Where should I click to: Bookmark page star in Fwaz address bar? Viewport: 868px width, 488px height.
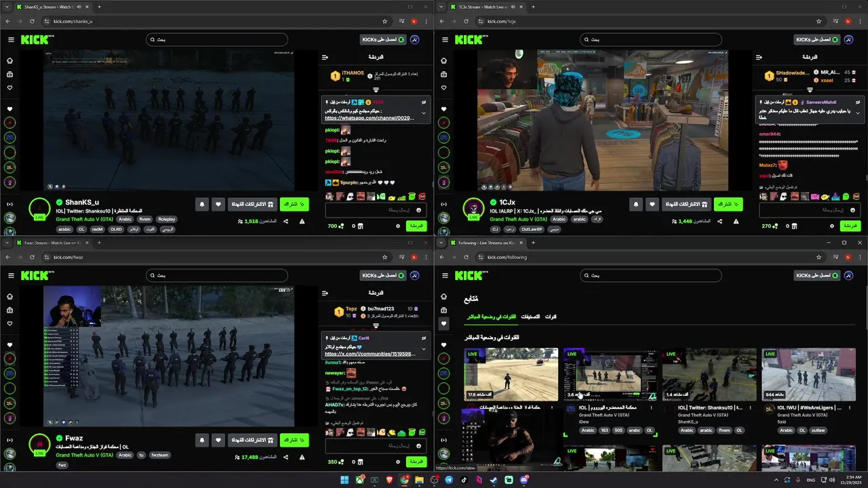click(384, 257)
